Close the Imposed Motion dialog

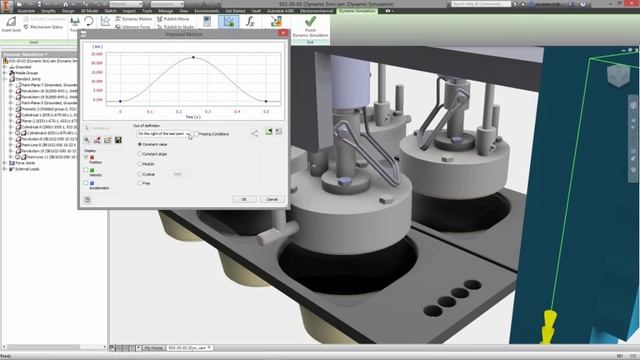pos(283,33)
